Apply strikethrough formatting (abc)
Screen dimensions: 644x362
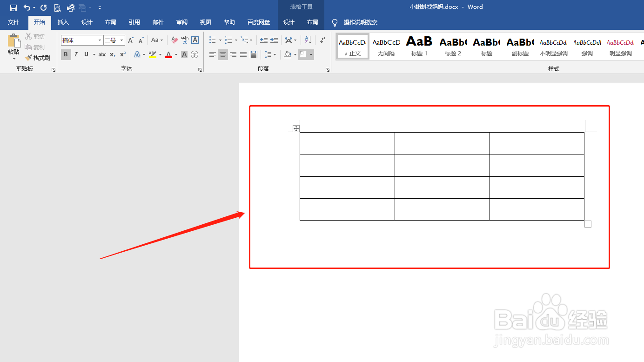point(102,54)
